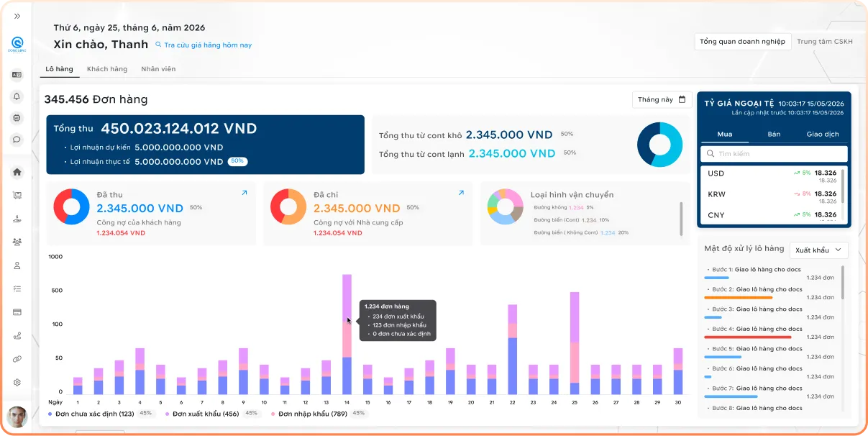
Task: Open the group of people icon
Action: pyautogui.click(x=17, y=242)
